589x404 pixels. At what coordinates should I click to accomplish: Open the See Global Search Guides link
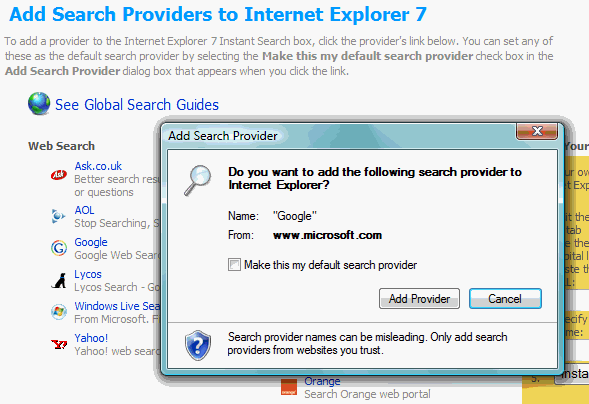137,105
